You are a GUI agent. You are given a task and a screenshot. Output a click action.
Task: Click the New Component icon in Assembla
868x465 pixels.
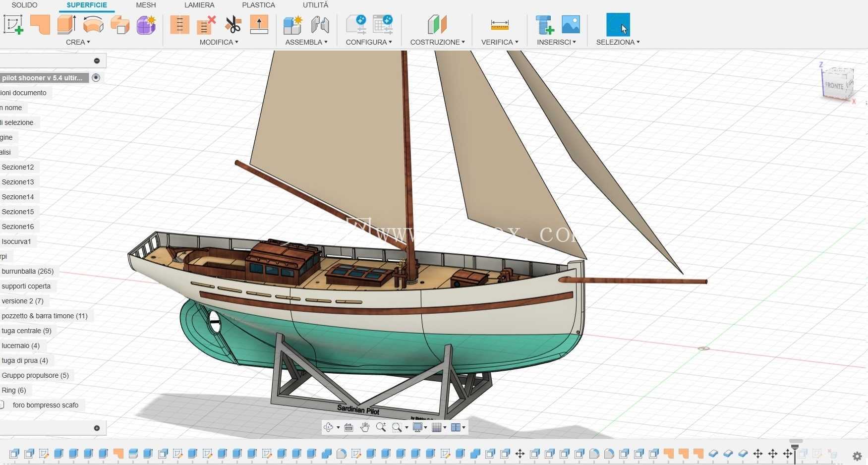pyautogui.click(x=293, y=25)
